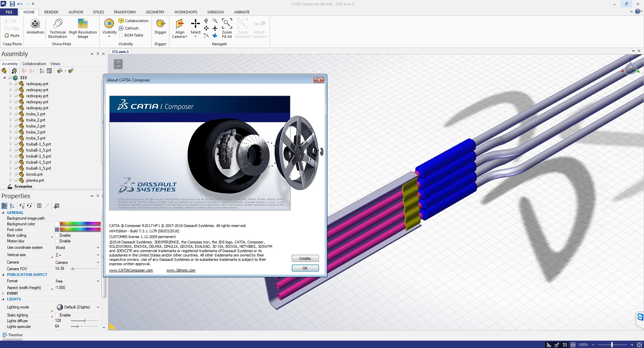Switch to the TRANSFORM ribbon tab
The width and height of the screenshot is (644, 348).
tap(124, 12)
